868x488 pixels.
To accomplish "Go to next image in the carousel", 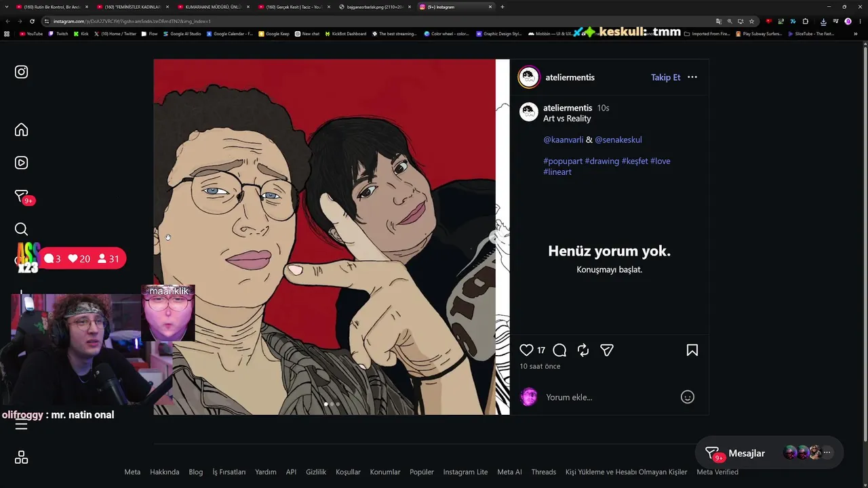I will 495,238.
